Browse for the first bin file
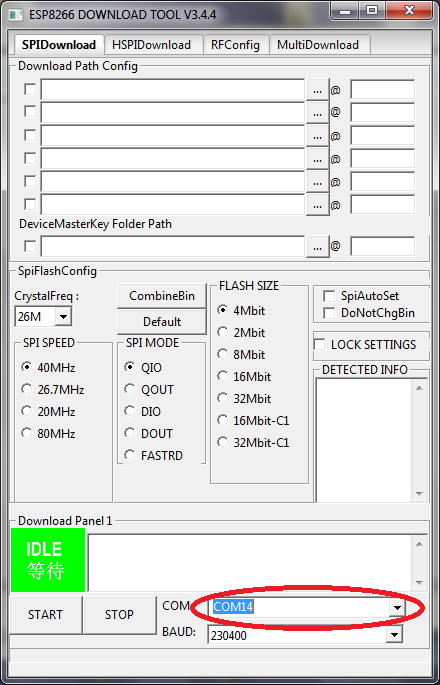 click(x=318, y=90)
